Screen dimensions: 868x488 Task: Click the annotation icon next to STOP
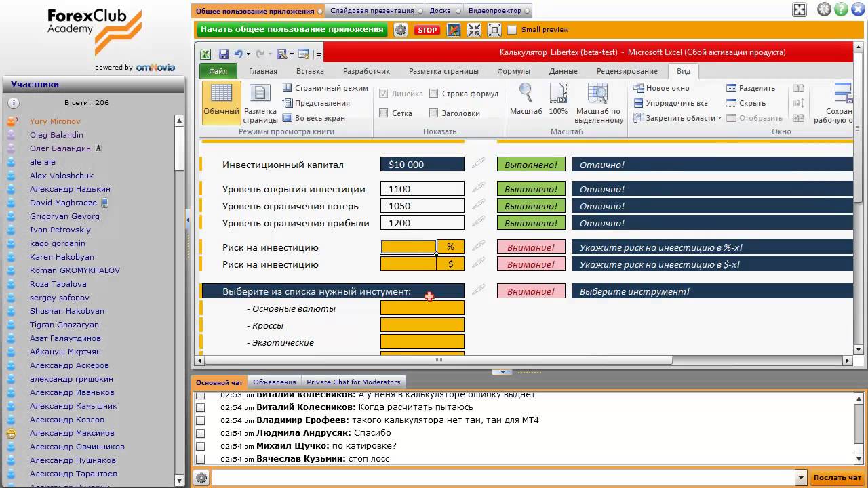point(454,30)
